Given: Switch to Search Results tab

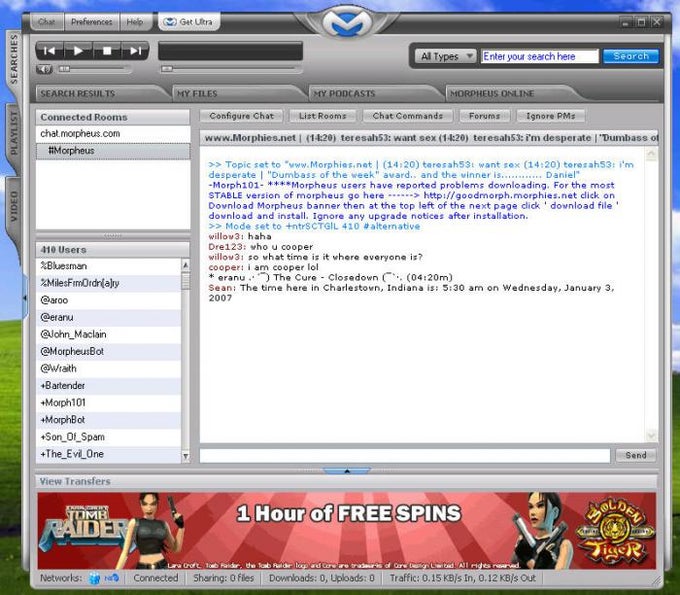Looking at the screenshot, I should [100, 94].
